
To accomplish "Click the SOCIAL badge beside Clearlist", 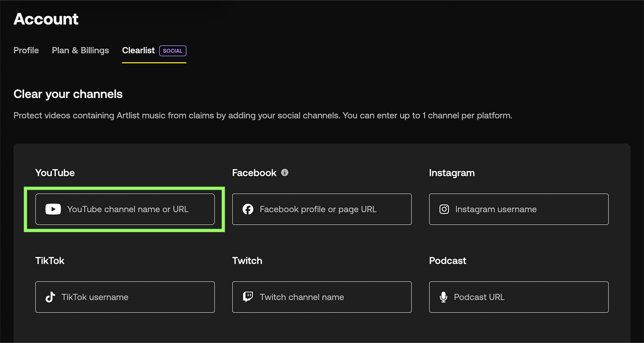I will pos(172,51).
